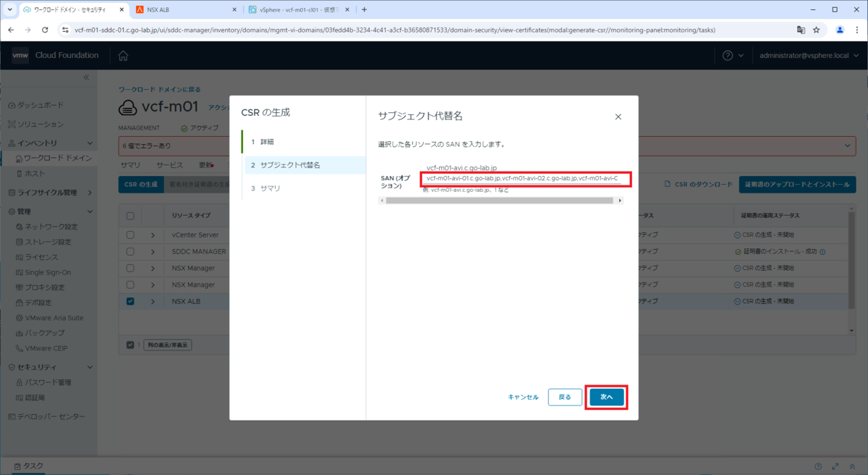
Task: Collapse the インベントリ sidebar section
Action: pos(90,143)
